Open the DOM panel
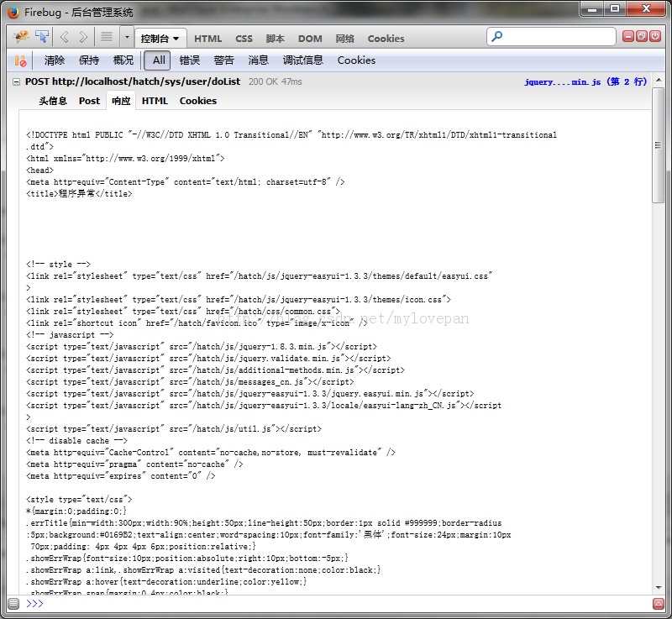 click(310, 39)
